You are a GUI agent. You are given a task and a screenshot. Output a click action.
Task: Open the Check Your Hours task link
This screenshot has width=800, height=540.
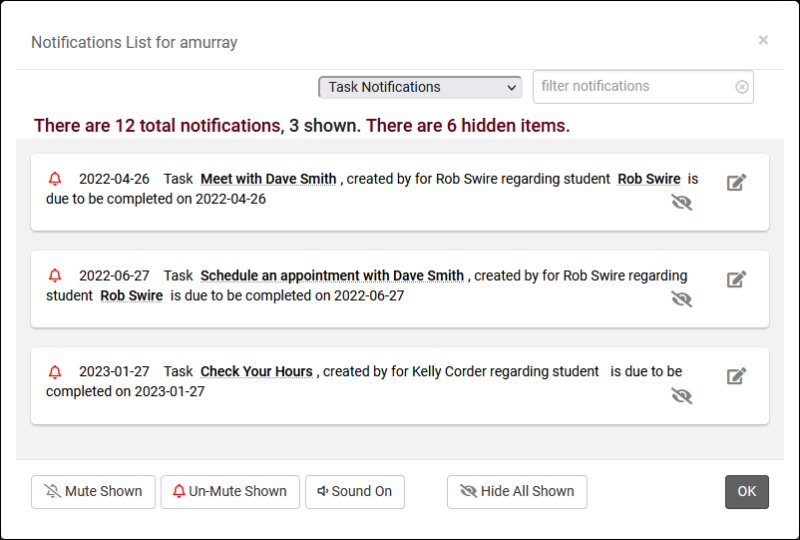coord(256,372)
